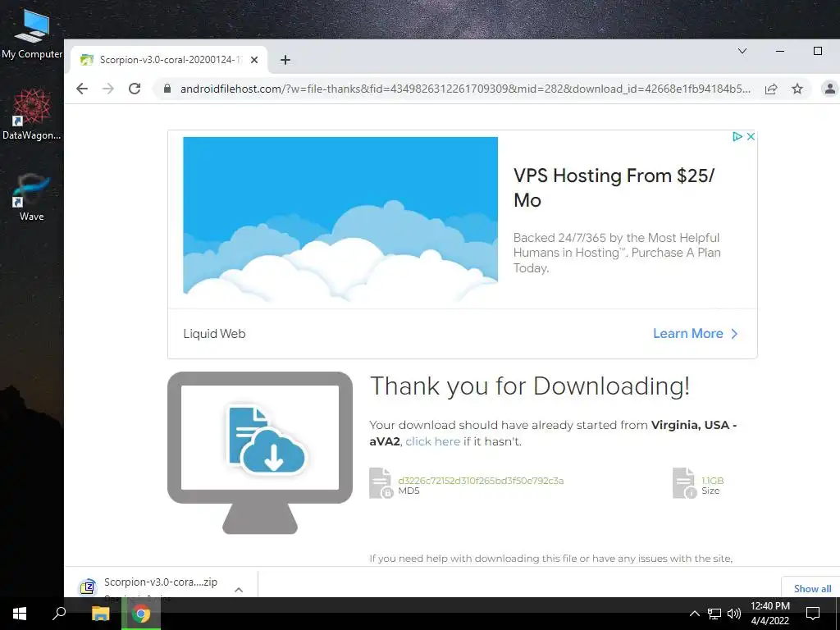
Task: Open the volume speaker tray icon
Action: [734, 614]
